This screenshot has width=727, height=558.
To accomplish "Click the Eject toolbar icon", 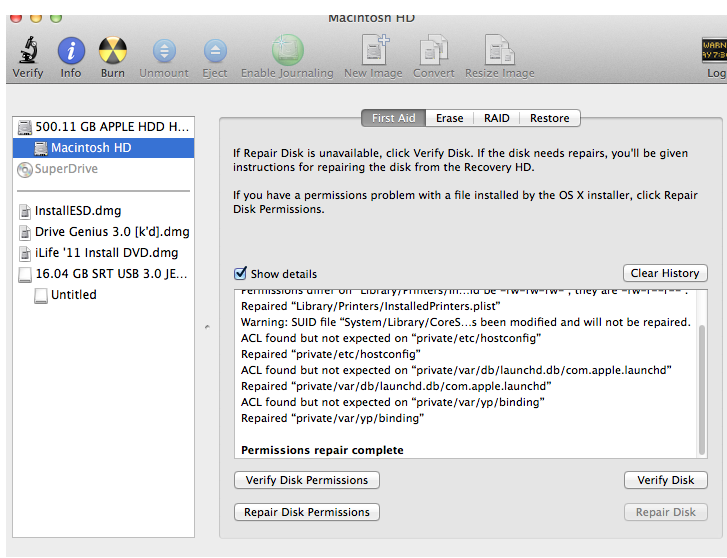I will click(x=215, y=51).
